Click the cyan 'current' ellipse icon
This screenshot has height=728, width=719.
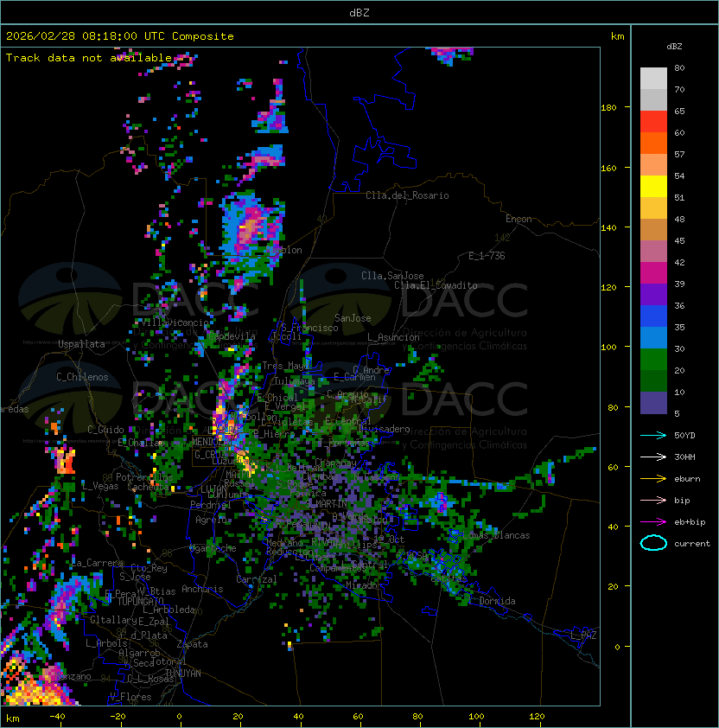(x=653, y=543)
